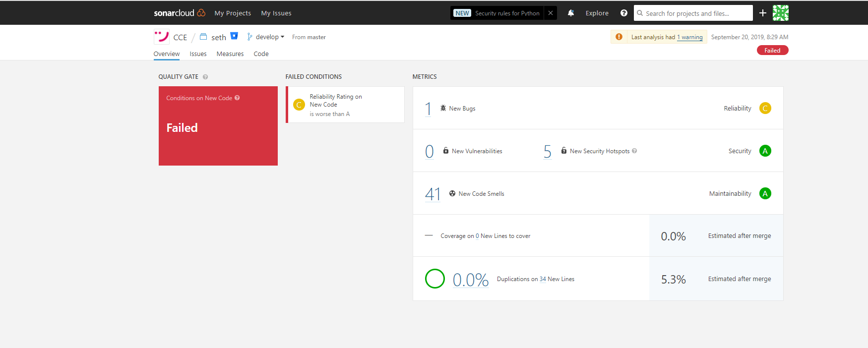The width and height of the screenshot is (868, 348).
Task: Click the CCE organization logo
Action: [161, 37]
